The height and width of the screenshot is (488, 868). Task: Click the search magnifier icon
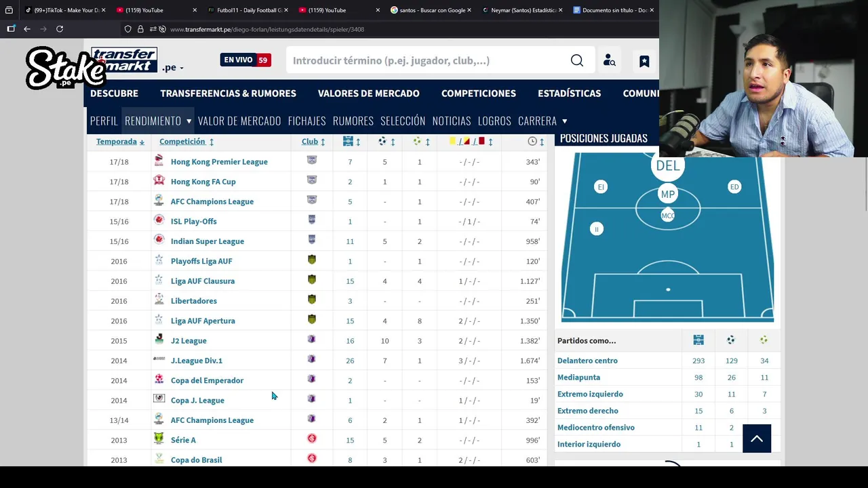(577, 61)
